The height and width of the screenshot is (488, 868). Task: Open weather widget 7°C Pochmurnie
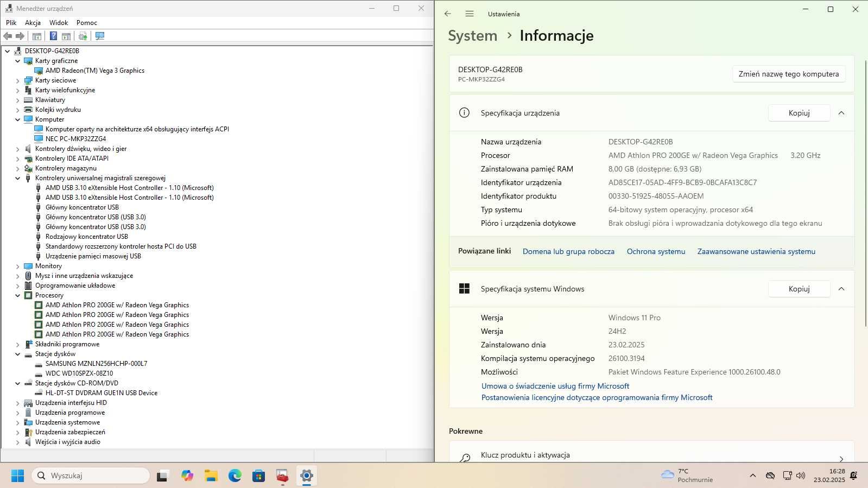687,476
